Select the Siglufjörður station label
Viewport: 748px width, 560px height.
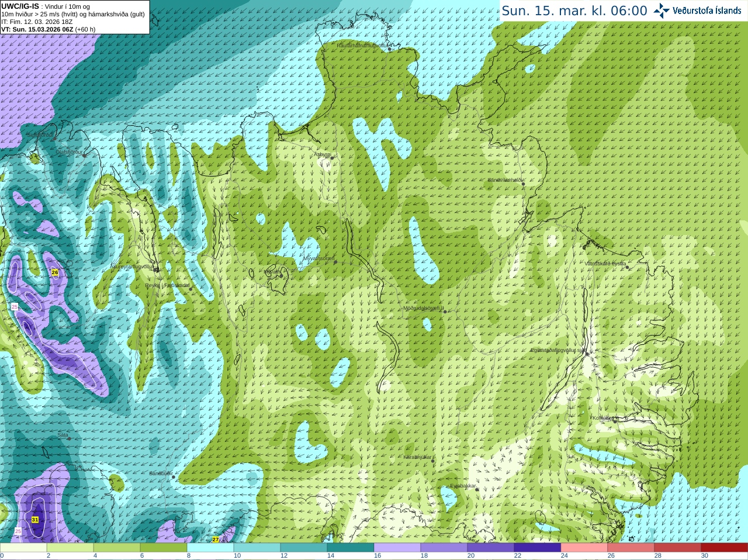[40, 135]
